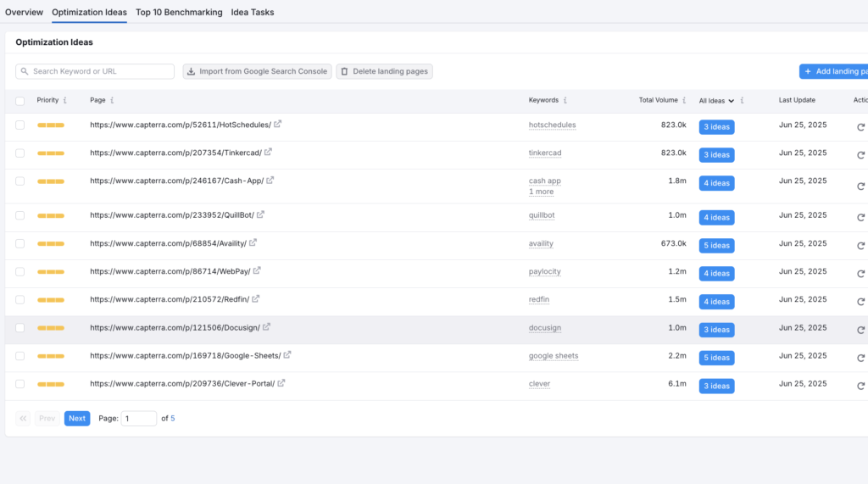Open the All Ideas filter dropdown
The image size is (868, 484).
click(716, 101)
